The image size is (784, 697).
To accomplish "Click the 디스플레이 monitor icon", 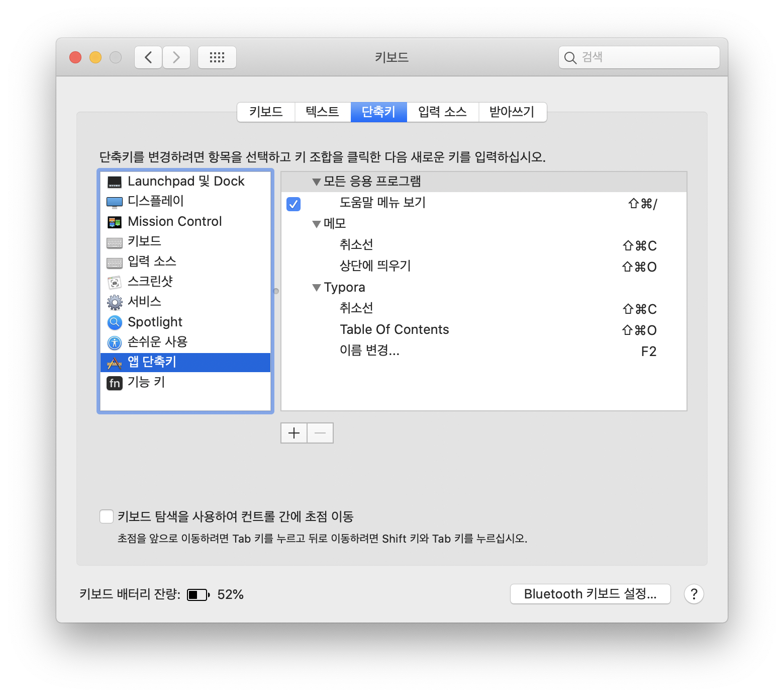I will point(115,202).
